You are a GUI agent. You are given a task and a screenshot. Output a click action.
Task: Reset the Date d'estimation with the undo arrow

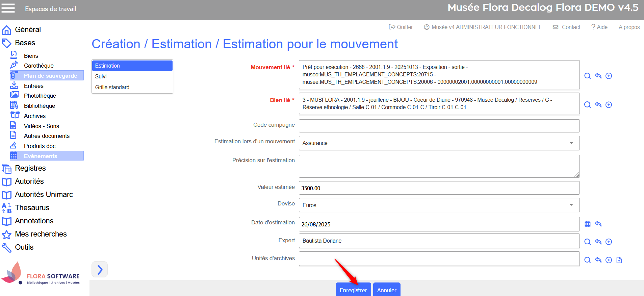click(598, 224)
